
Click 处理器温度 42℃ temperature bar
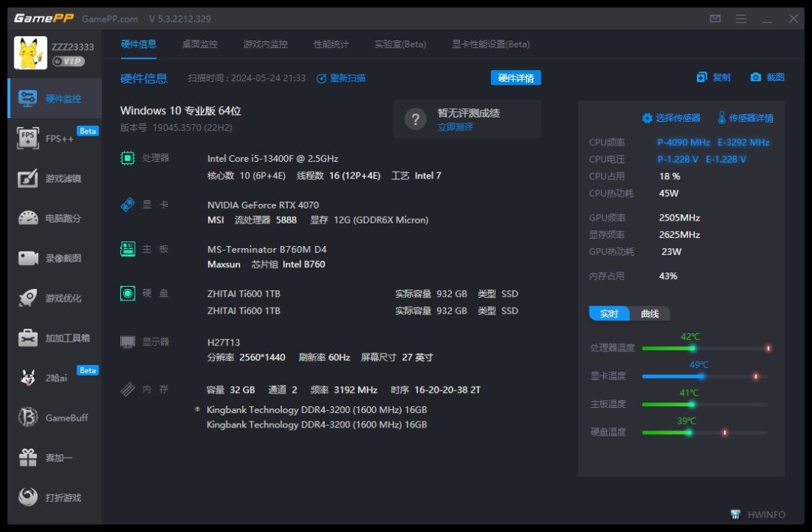(704, 348)
